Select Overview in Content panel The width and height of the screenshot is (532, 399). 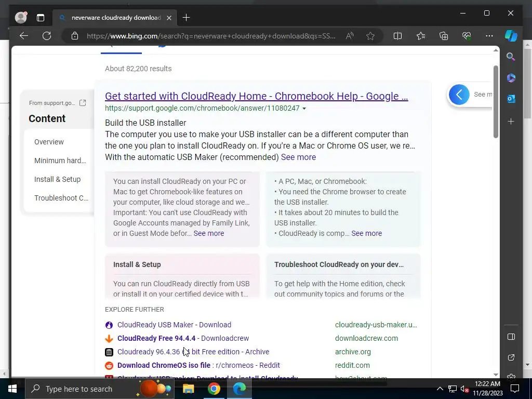coord(49,142)
